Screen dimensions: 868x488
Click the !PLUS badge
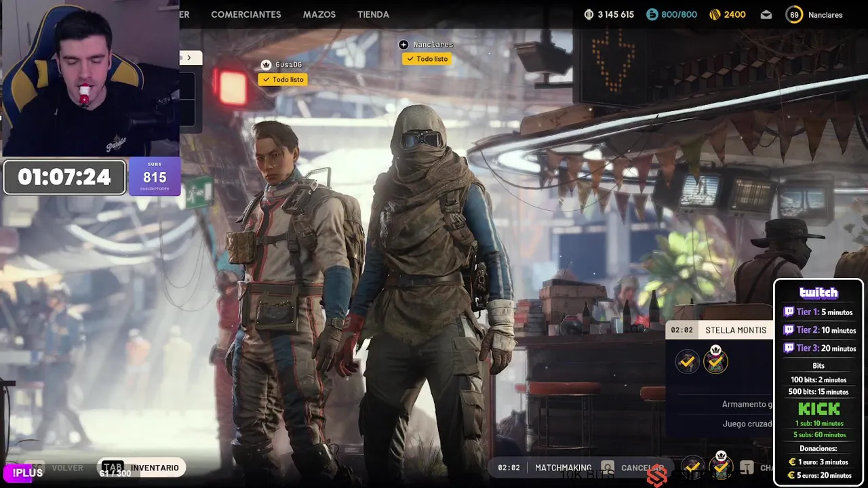pos(24,473)
